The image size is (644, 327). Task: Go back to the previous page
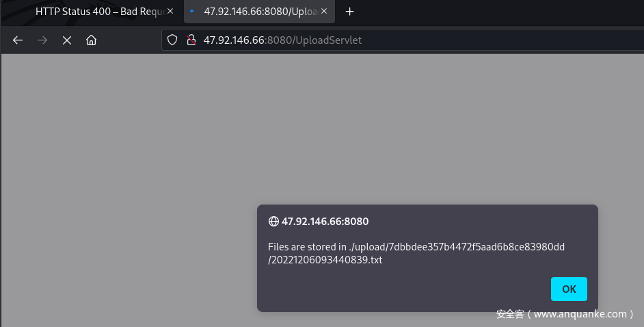(x=18, y=40)
